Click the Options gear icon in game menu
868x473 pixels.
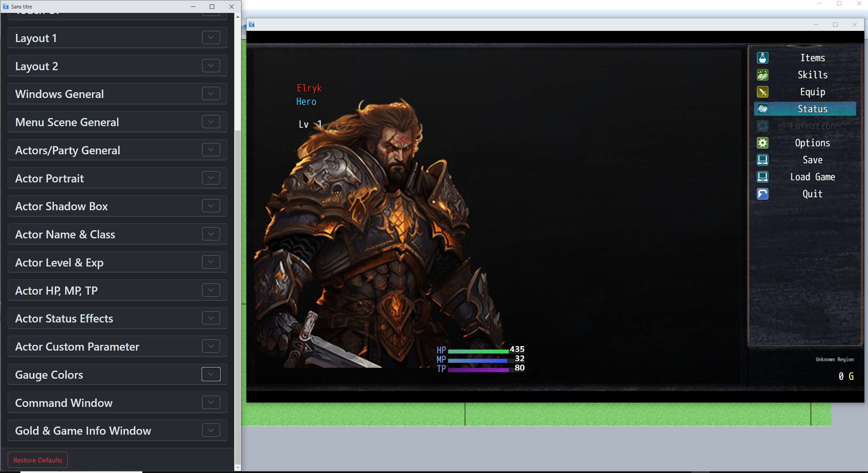pyautogui.click(x=763, y=143)
